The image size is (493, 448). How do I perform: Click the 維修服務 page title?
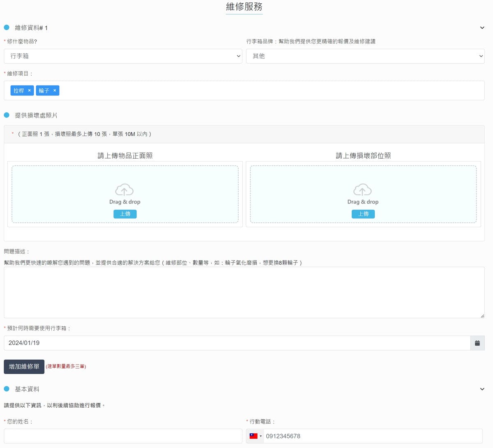244,7
